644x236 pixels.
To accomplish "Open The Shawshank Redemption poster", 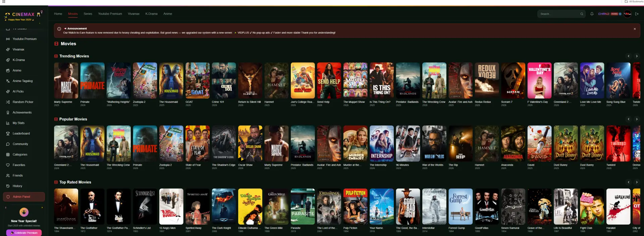I will click(66, 207).
